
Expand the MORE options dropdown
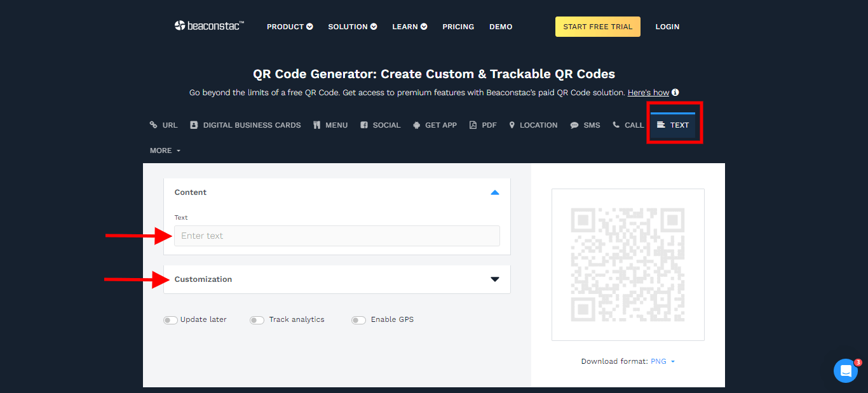pos(164,150)
